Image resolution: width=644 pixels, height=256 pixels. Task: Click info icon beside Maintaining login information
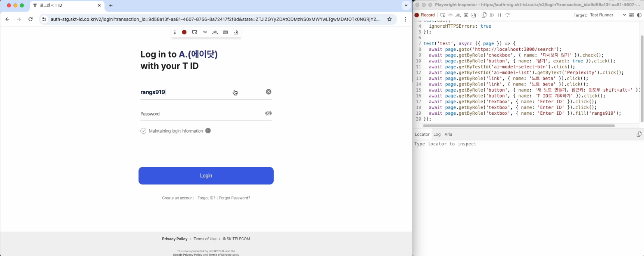point(208,131)
